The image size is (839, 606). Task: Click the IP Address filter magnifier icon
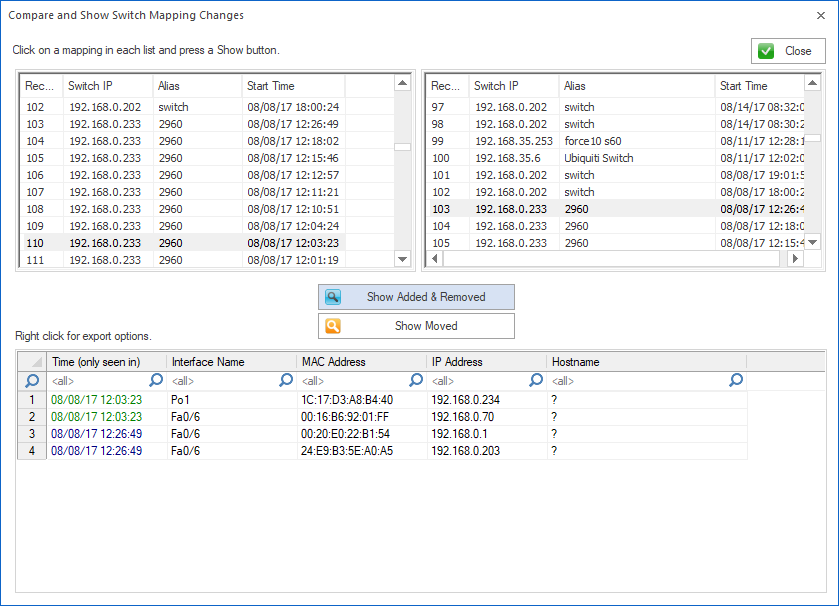(535, 380)
